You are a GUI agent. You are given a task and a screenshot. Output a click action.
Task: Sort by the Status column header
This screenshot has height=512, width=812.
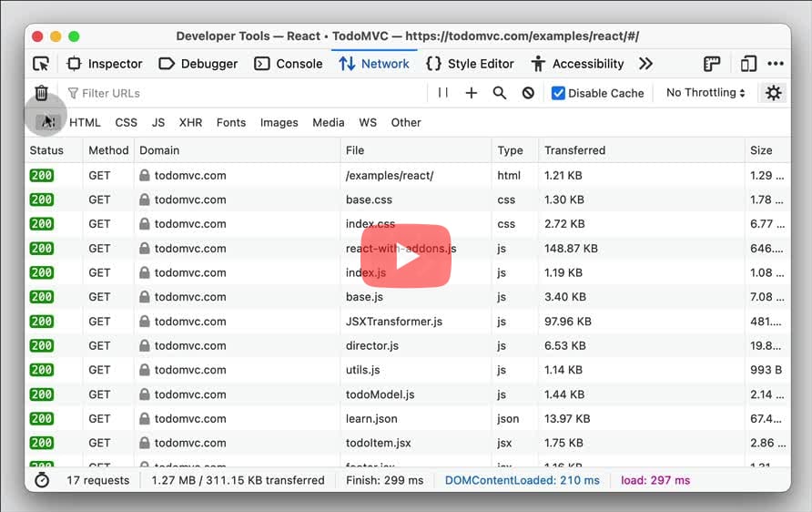point(54,150)
